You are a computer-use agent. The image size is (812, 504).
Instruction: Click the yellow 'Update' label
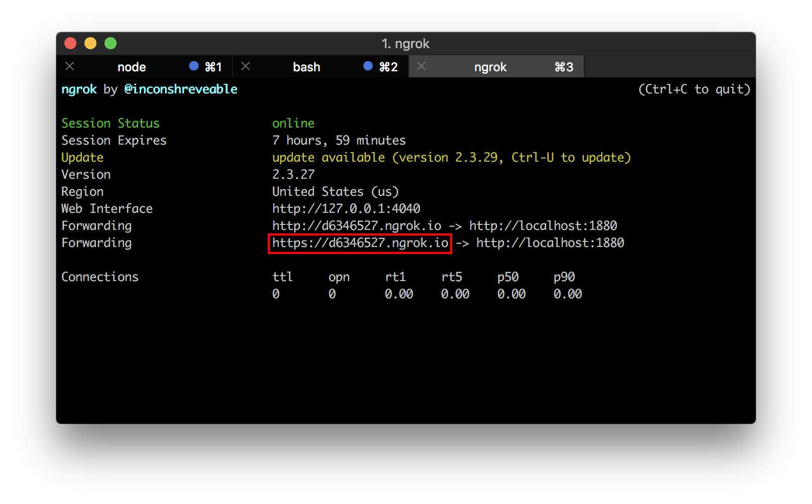click(x=82, y=158)
